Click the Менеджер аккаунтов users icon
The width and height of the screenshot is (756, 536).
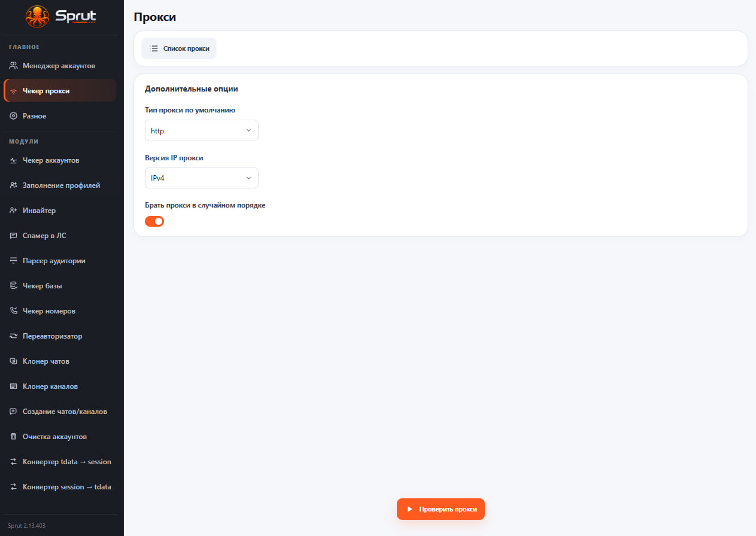pyautogui.click(x=13, y=66)
